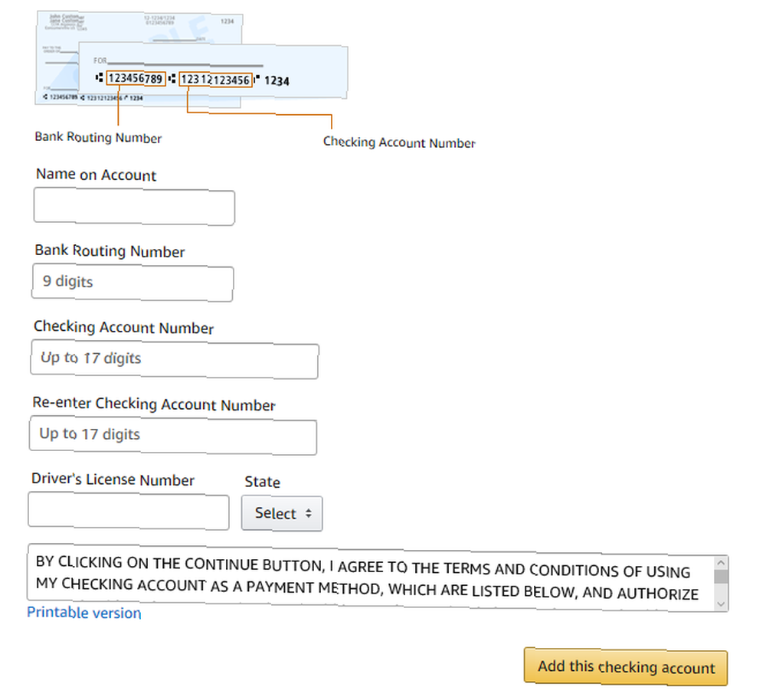The image size is (766, 700).
Task: Focus the Bank Routing Number field
Action: [x=133, y=283]
